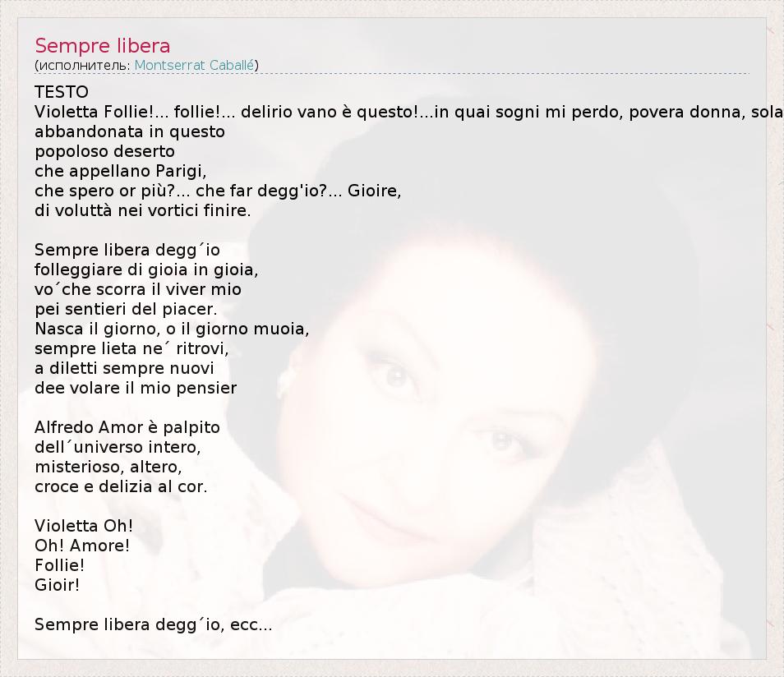This screenshot has width=784, height=677.
Task: Click the line Sempre libera degg´io
Action: 127,250
